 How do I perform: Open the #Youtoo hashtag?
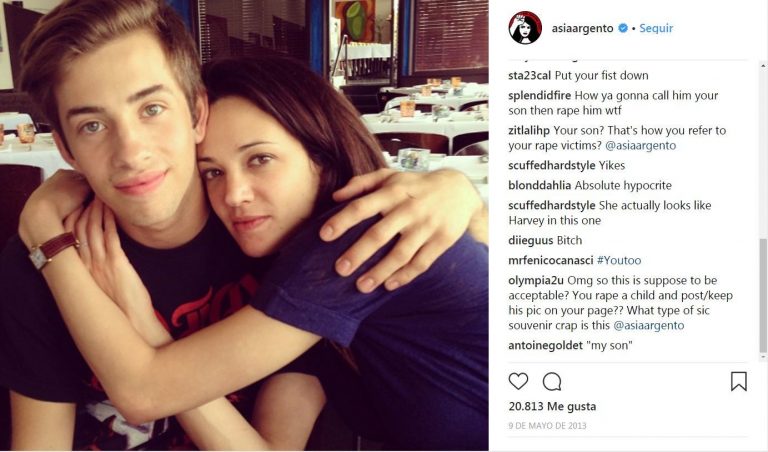(x=619, y=260)
